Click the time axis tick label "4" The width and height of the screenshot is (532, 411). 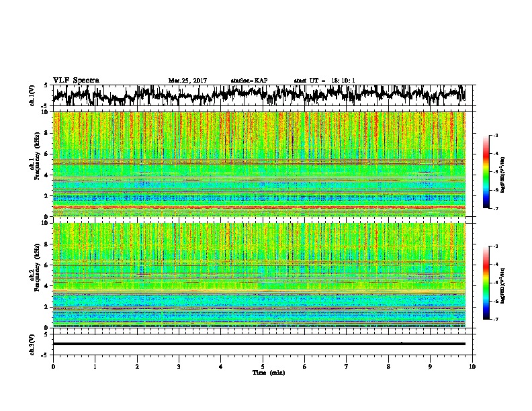tap(221, 367)
